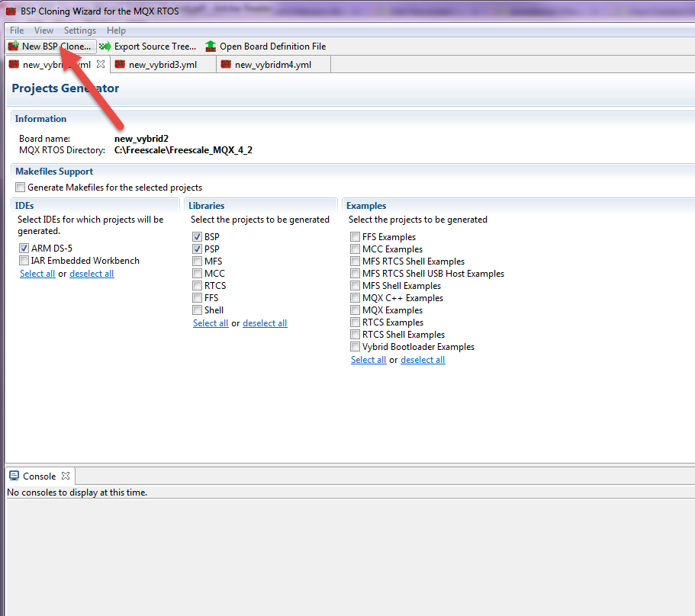
Task: Click Select all under Examples
Action: click(x=368, y=360)
